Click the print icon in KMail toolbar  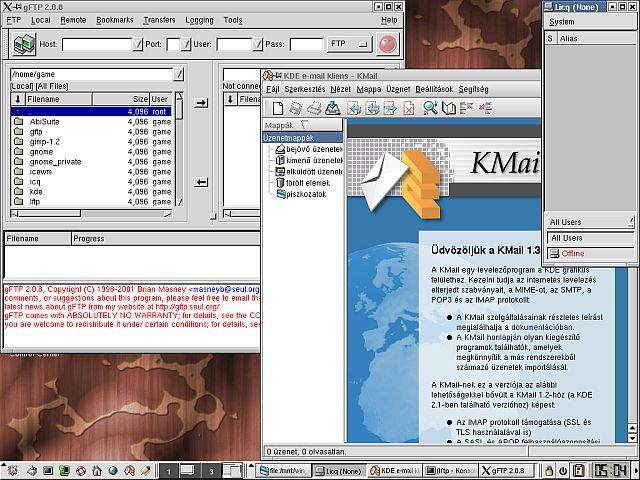coord(313,107)
